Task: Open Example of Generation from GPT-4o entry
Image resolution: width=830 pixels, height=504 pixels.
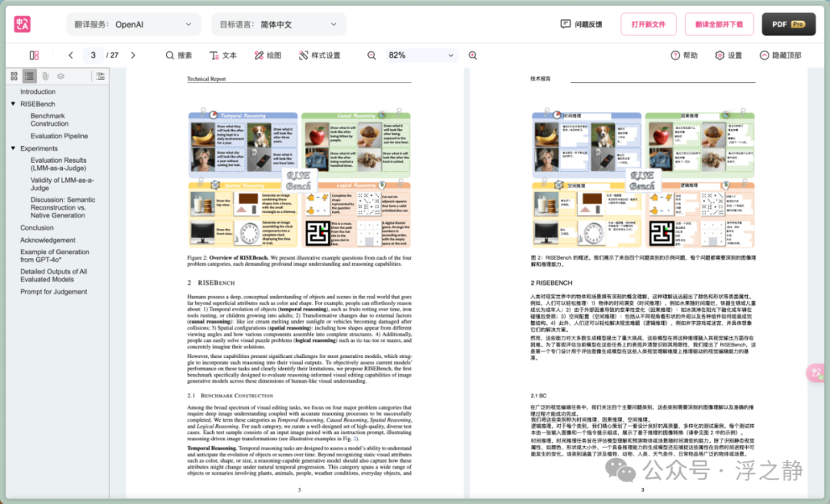Action: [x=55, y=256]
